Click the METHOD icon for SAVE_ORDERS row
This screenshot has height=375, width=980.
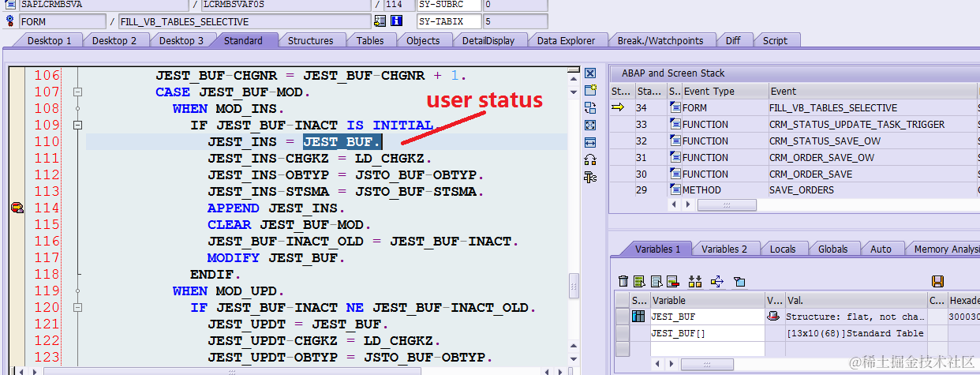click(x=675, y=190)
